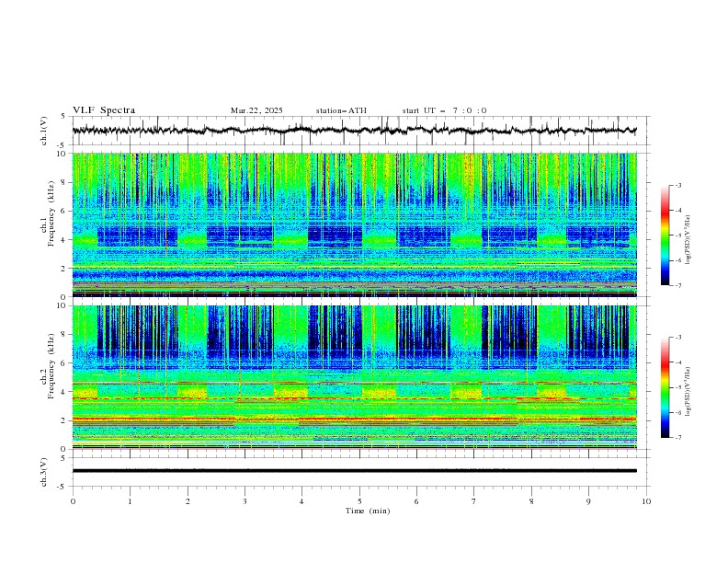Screen dimensions: 728x563
Task: Click the ch.1 color scale bar
Action: tap(665, 235)
